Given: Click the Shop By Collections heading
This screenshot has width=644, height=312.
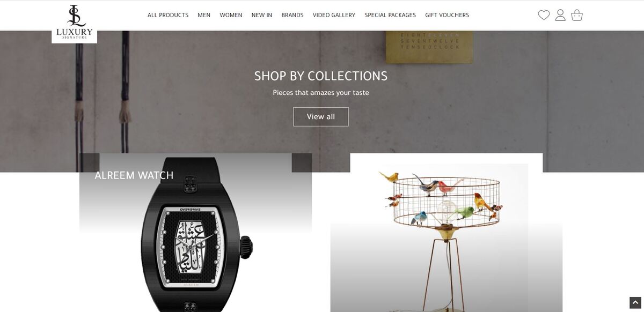Looking at the screenshot, I should tap(321, 76).
